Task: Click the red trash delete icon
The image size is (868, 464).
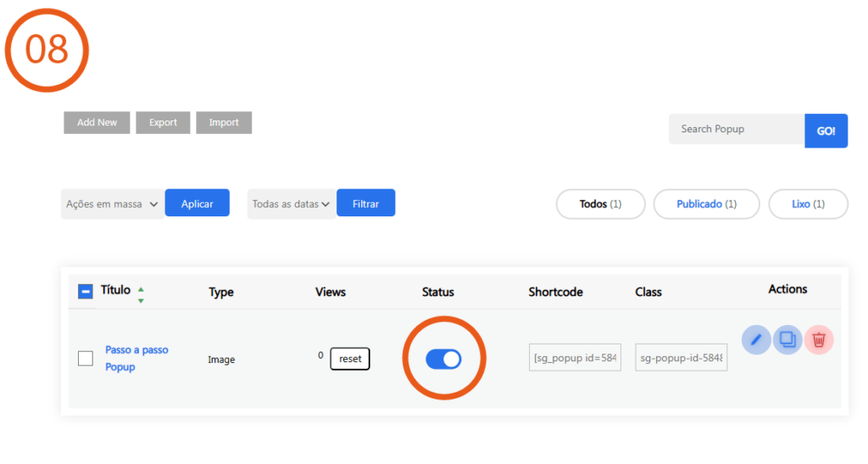Action: click(819, 340)
